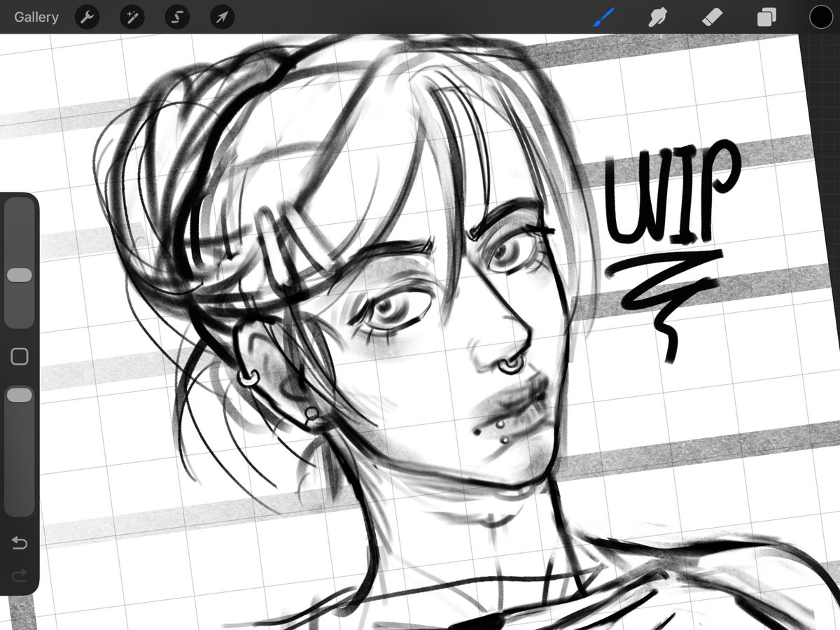Tap the square Modify button in sidebar
This screenshot has height=630, width=840.
[20, 357]
